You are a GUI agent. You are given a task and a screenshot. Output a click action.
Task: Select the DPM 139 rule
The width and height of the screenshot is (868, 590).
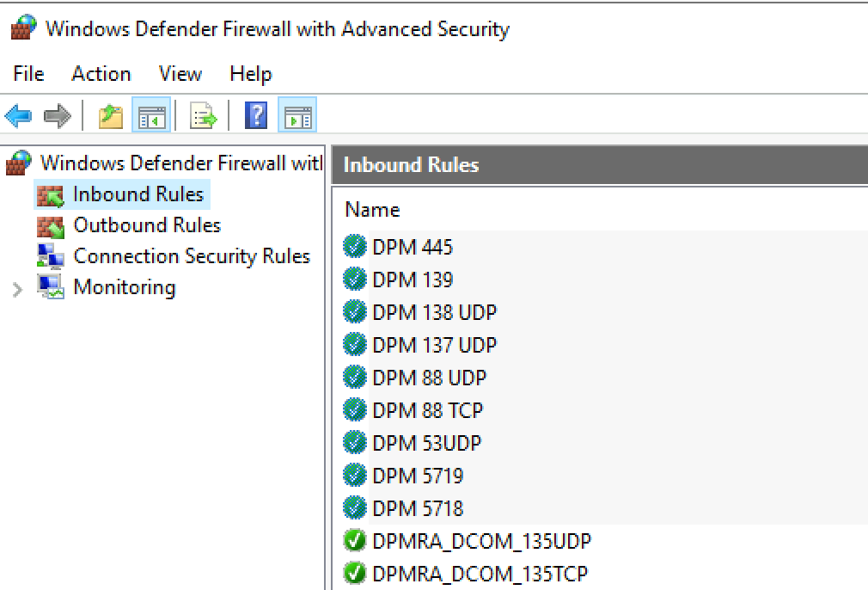(x=413, y=280)
